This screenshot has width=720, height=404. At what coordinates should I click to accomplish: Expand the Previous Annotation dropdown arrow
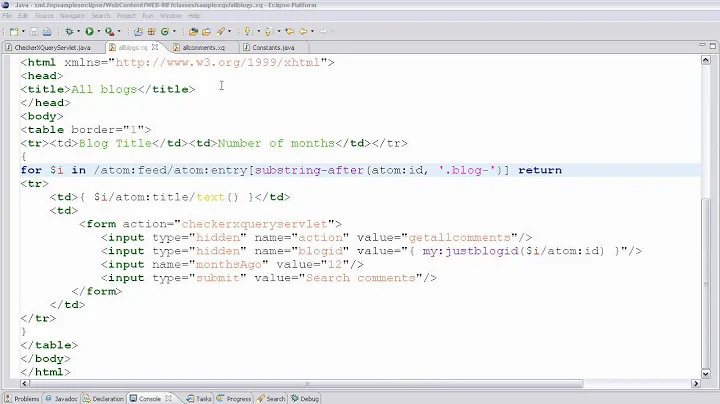point(279,32)
